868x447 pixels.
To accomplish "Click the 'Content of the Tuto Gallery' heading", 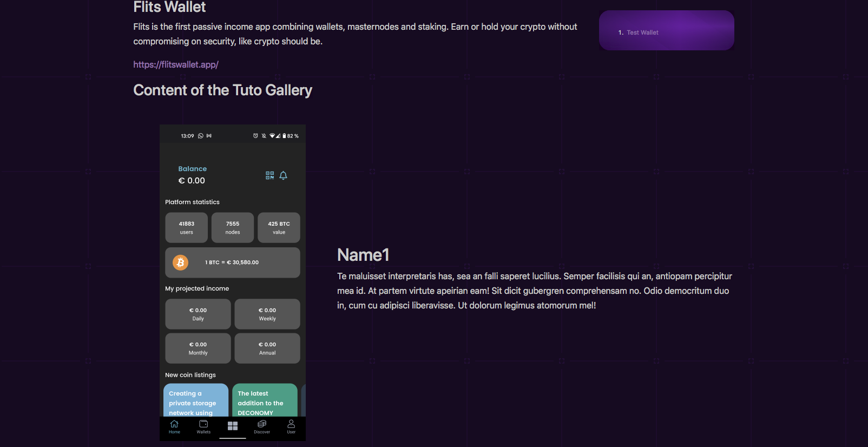I will [223, 90].
